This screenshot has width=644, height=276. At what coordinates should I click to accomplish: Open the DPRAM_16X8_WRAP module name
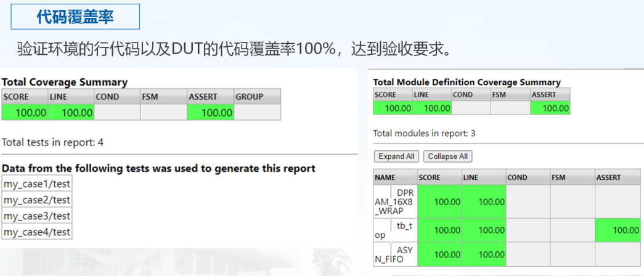coord(394,201)
